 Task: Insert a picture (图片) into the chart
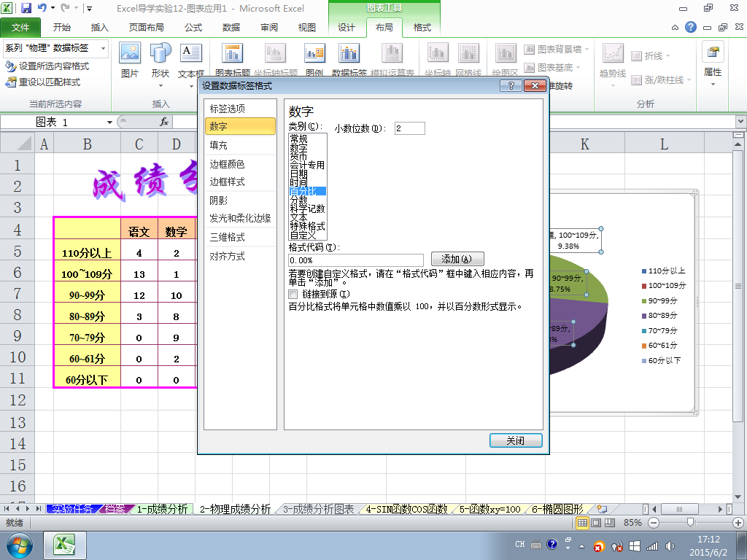130,61
